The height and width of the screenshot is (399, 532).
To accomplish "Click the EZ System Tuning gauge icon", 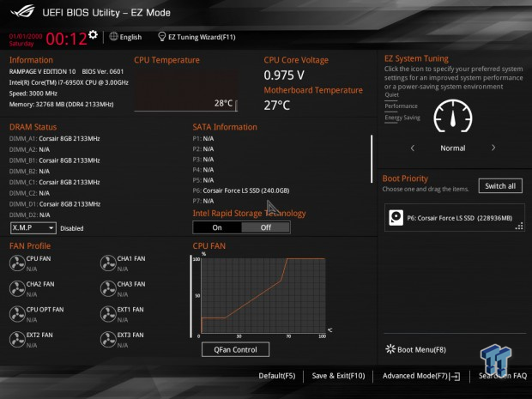I will [x=453, y=117].
